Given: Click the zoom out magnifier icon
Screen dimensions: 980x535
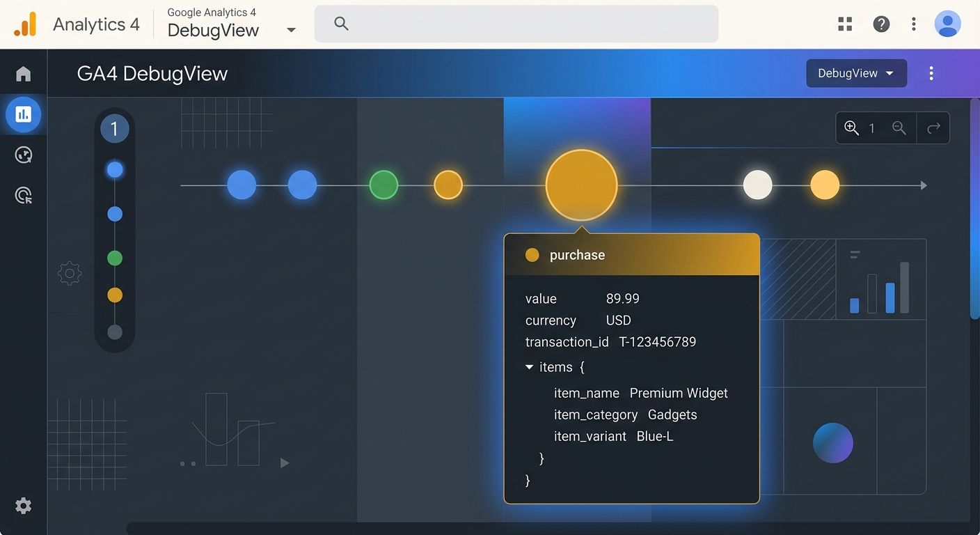Looking at the screenshot, I should [x=899, y=128].
